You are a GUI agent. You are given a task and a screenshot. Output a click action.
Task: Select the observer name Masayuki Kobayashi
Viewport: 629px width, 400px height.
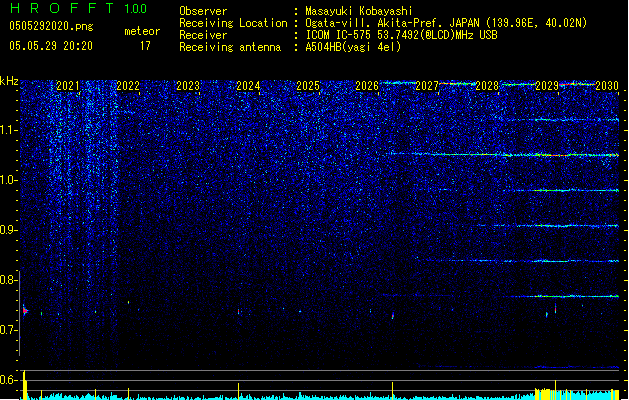tap(359, 11)
